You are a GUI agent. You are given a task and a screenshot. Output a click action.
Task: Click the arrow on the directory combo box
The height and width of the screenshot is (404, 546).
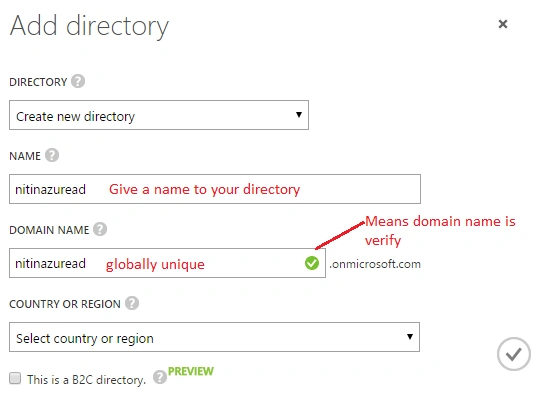299,115
